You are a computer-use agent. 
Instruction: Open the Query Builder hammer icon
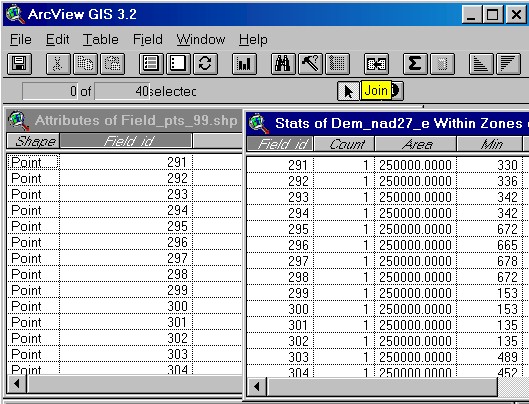pyautogui.click(x=310, y=64)
